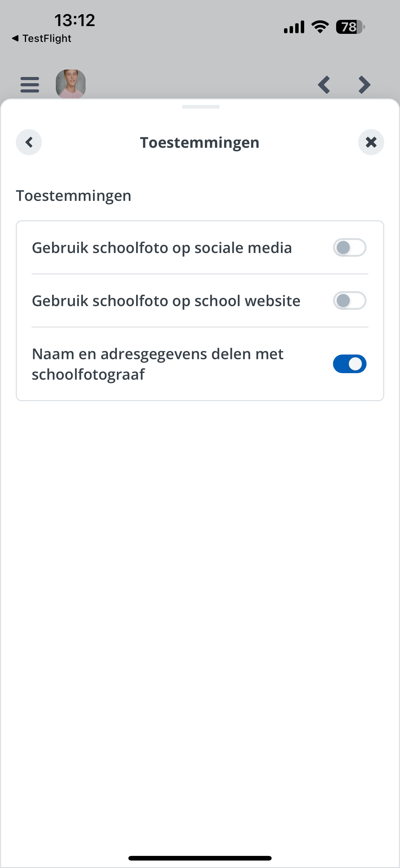Enable schoolfoto op sociale media toggle
The height and width of the screenshot is (868, 400).
pos(349,248)
